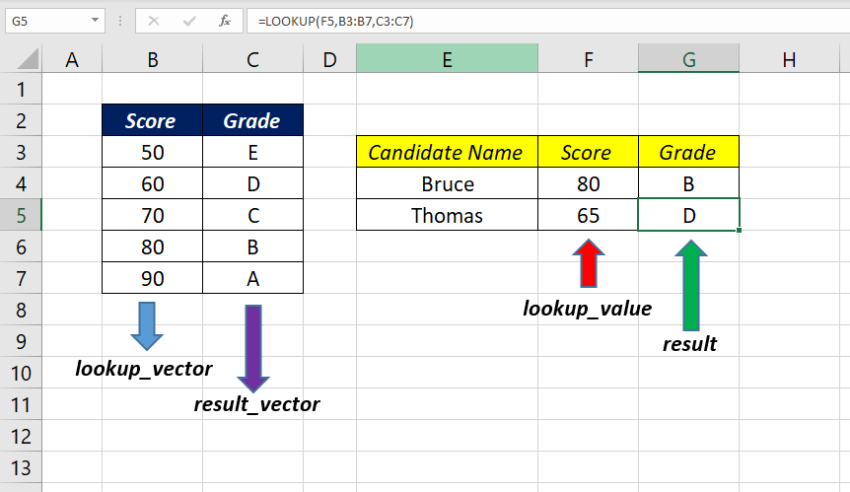Click the Insert Function fx icon
The height and width of the screenshot is (492, 850).
click(225, 20)
